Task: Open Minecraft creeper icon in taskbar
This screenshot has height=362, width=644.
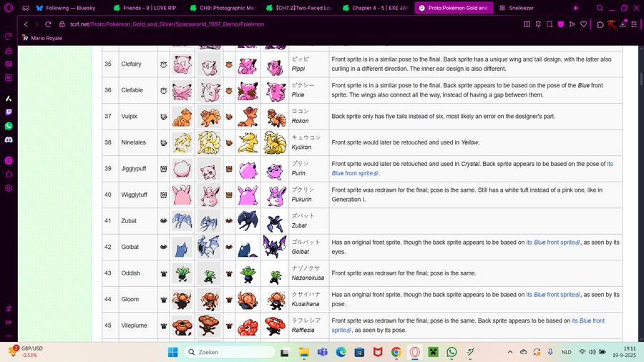Action: coord(434,352)
